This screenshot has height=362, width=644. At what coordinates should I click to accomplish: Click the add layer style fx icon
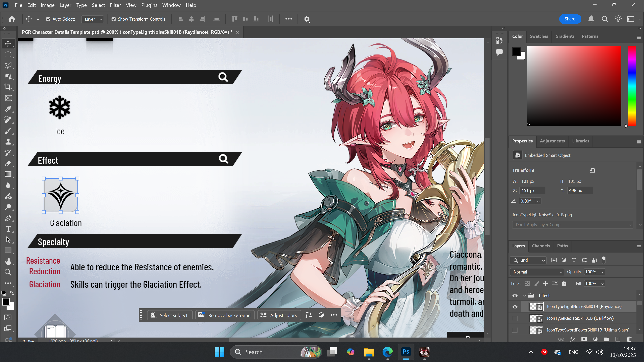[573, 339]
